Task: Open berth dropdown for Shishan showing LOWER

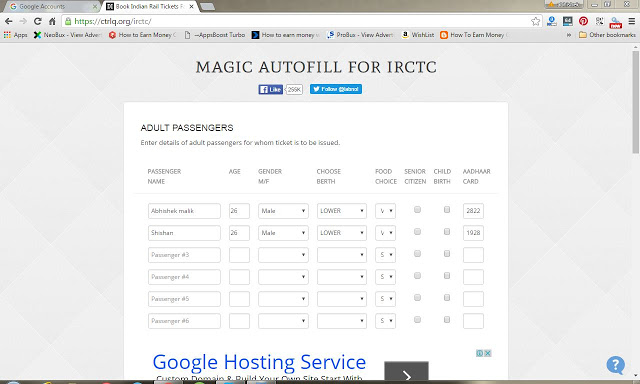Action: click(x=342, y=233)
